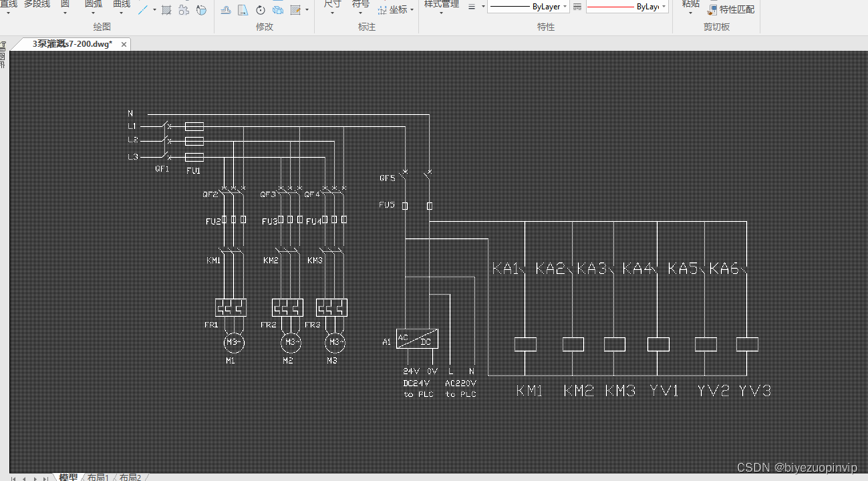Click the lineweight list icon
The height and width of the screenshot is (481, 868).
coord(471,7)
